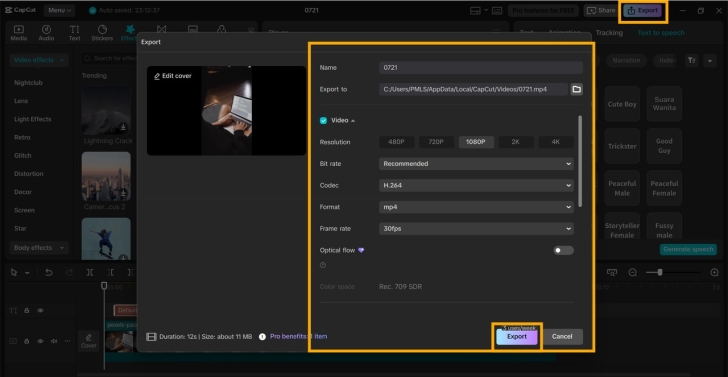Open the Stickers panel
This screenshot has height=377, width=728.
102,33
